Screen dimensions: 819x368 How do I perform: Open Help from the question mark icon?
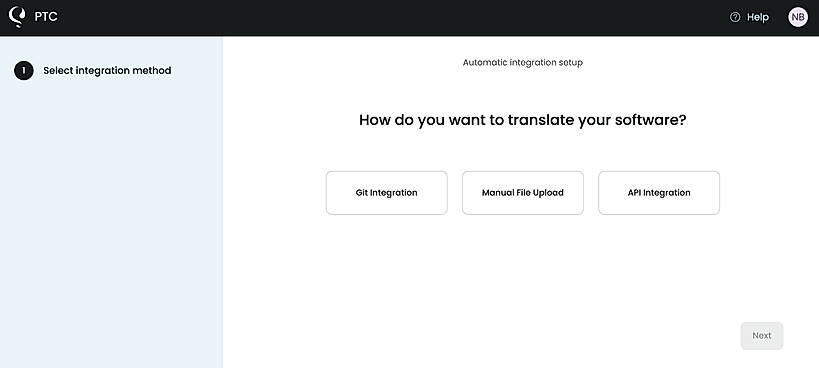(735, 17)
